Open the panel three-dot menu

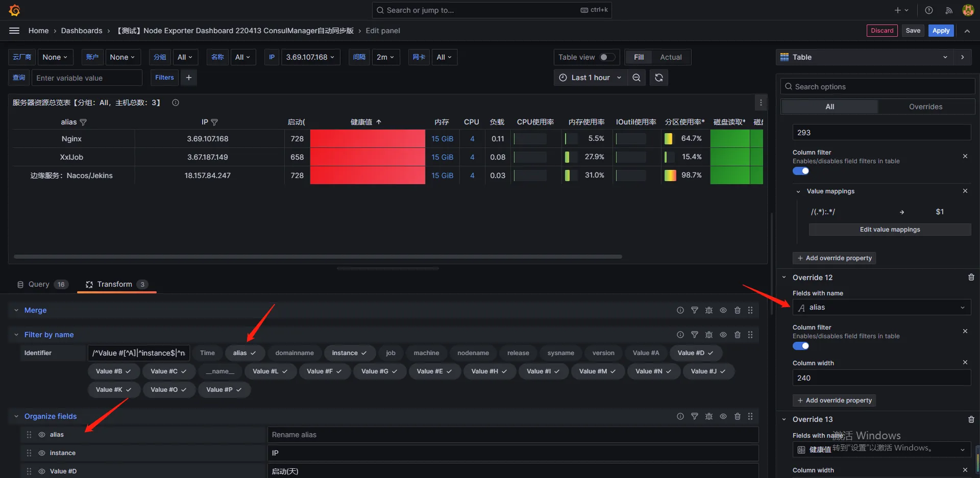point(761,103)
